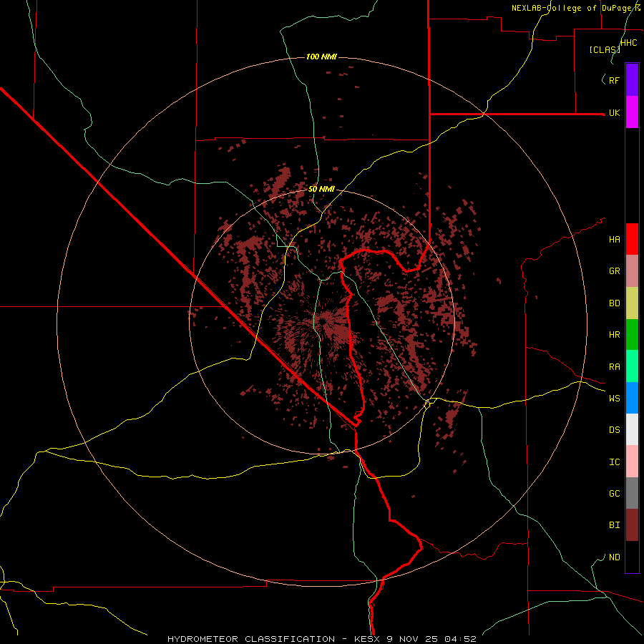Click the 'HA' legend label
Screen dimensions: 644x644
click(x=614, y=240)
